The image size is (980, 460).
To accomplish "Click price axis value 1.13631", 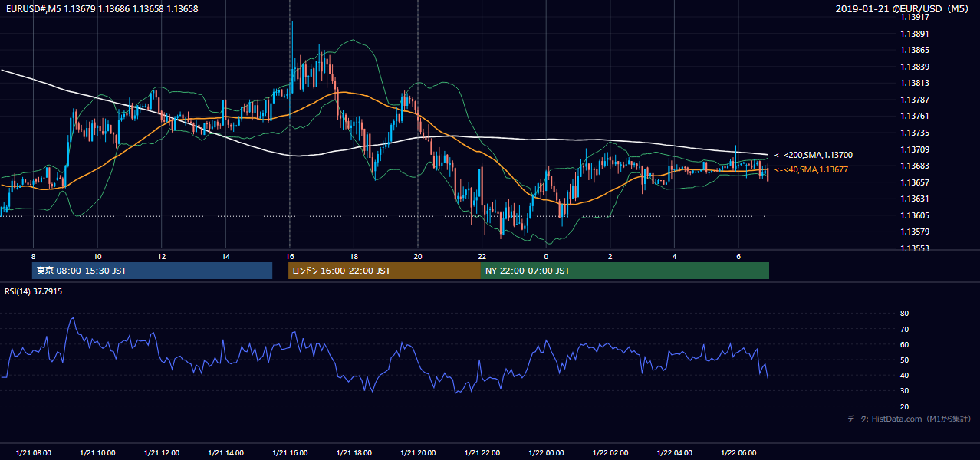I will [x=914, y=199].
